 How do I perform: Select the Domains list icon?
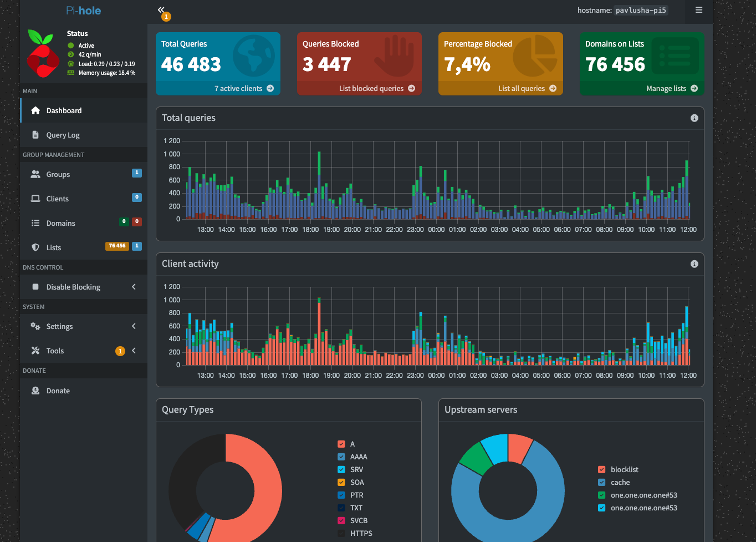(x=35, y=223)
